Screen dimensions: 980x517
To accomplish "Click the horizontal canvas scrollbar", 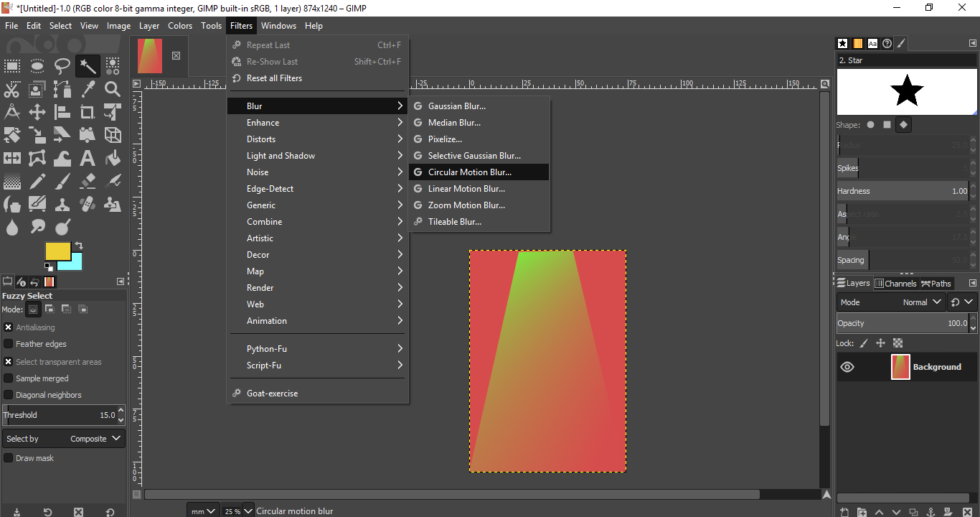I will 452,495.
